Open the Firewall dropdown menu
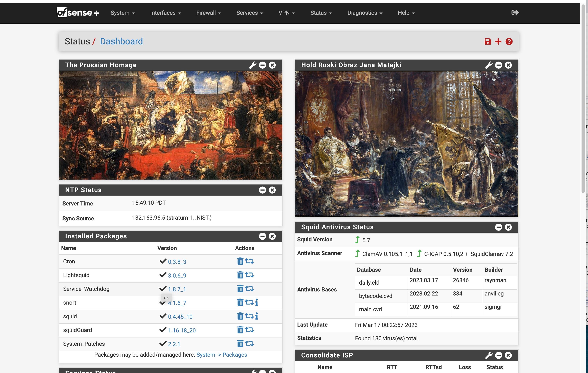The width and height of the screenshot is (588, 373). coord(208,13)
